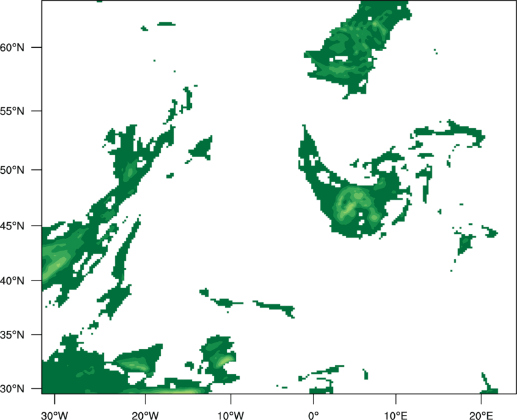Click the 0° longitude label
517x420 pixels.
[x=313, y=415]
